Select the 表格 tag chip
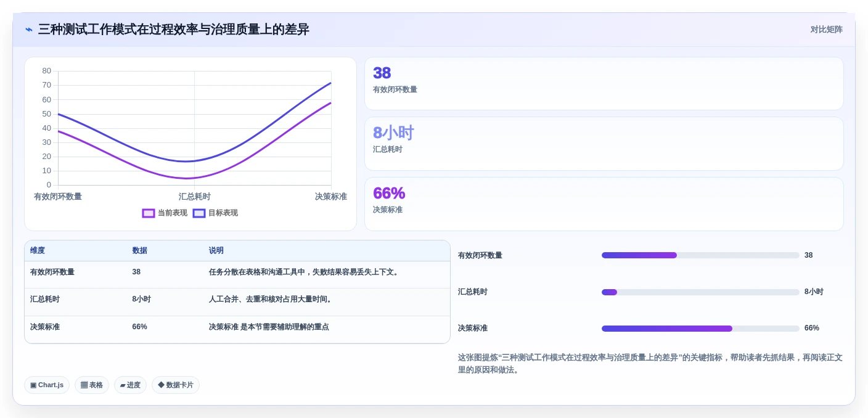Screen dimensions: 868x418 [92, 385]
